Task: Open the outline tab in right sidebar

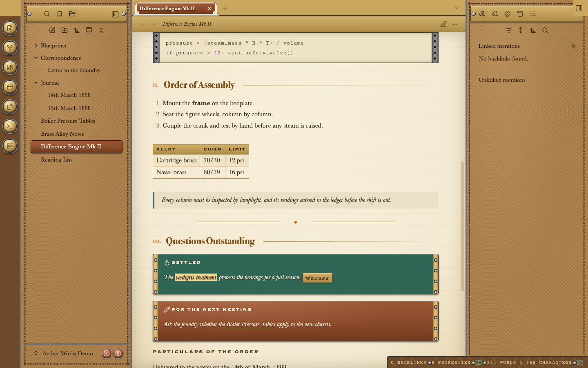Action: coord(533,14)
